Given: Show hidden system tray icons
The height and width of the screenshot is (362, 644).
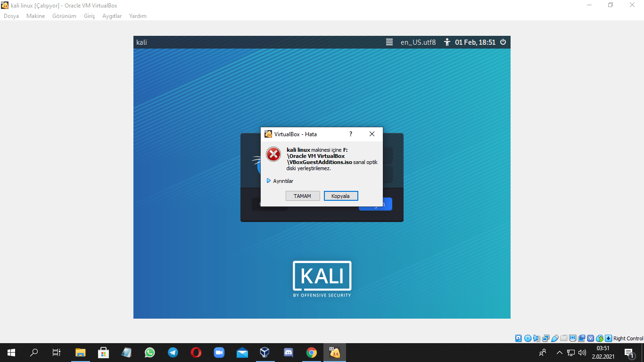Looking at the screenshot, I should click(x=560, y=353).
